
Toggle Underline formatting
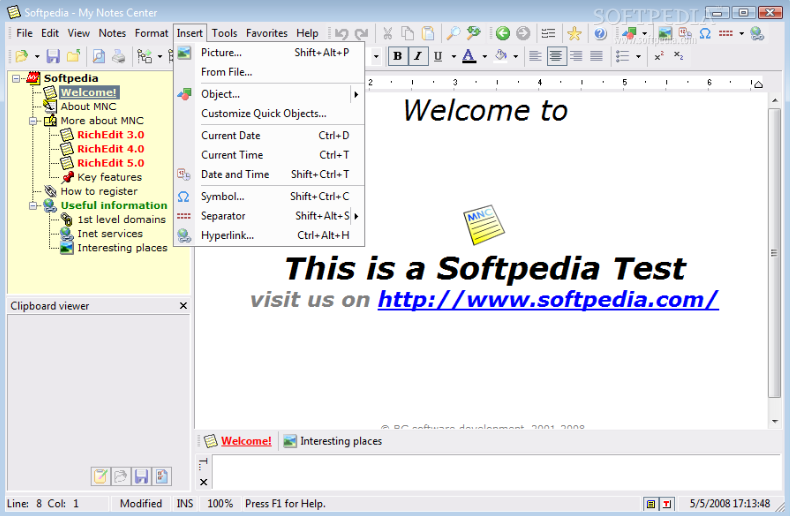click(x=438, y=56)
